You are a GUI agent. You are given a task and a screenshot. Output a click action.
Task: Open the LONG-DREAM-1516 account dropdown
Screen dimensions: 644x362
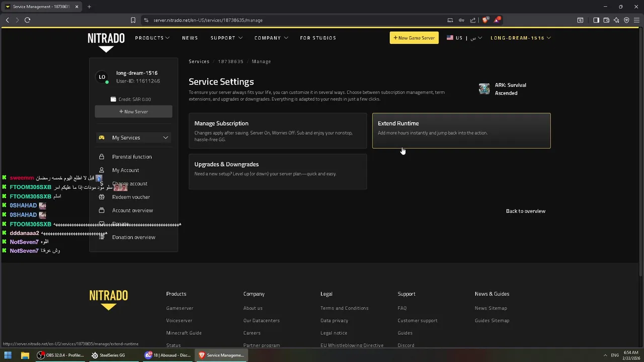coord(521,38)
